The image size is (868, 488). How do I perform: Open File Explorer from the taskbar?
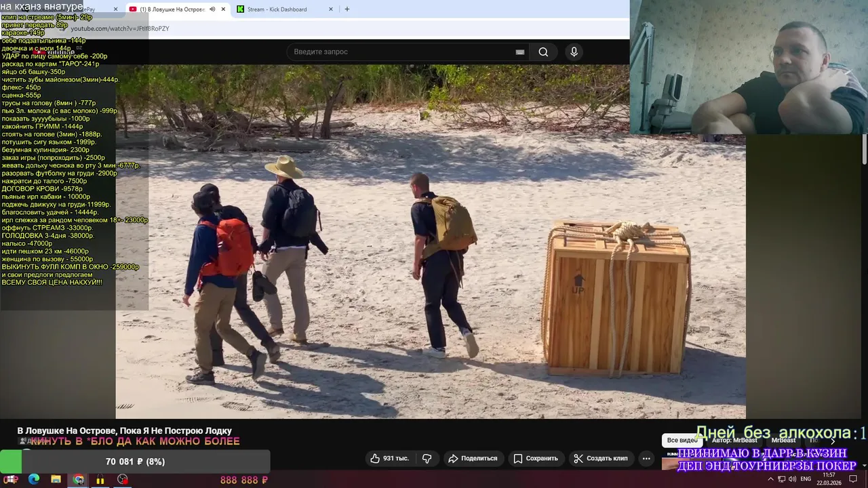[56, 479]
